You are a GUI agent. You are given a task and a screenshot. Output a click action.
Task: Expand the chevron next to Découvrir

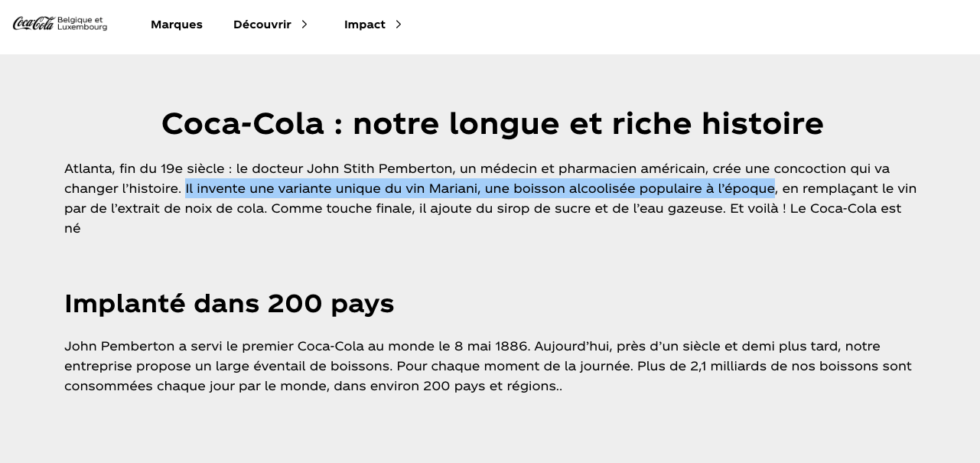point(304,24)
